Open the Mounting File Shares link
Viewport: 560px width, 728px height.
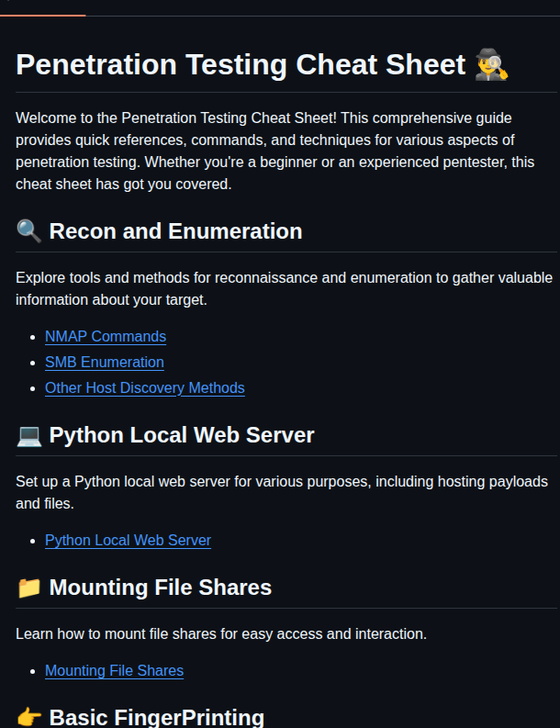(114, 671)
